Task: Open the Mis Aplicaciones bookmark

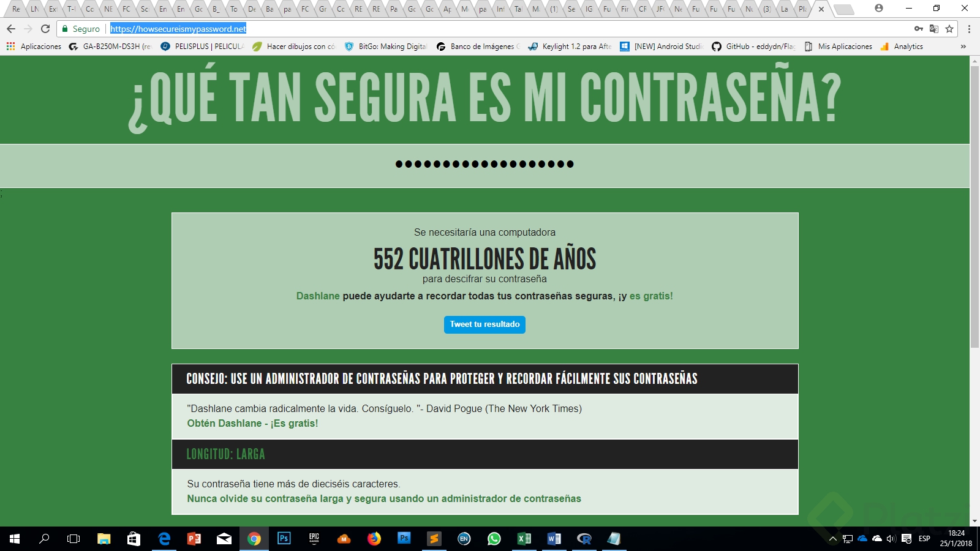Action: tap(838, 47)
